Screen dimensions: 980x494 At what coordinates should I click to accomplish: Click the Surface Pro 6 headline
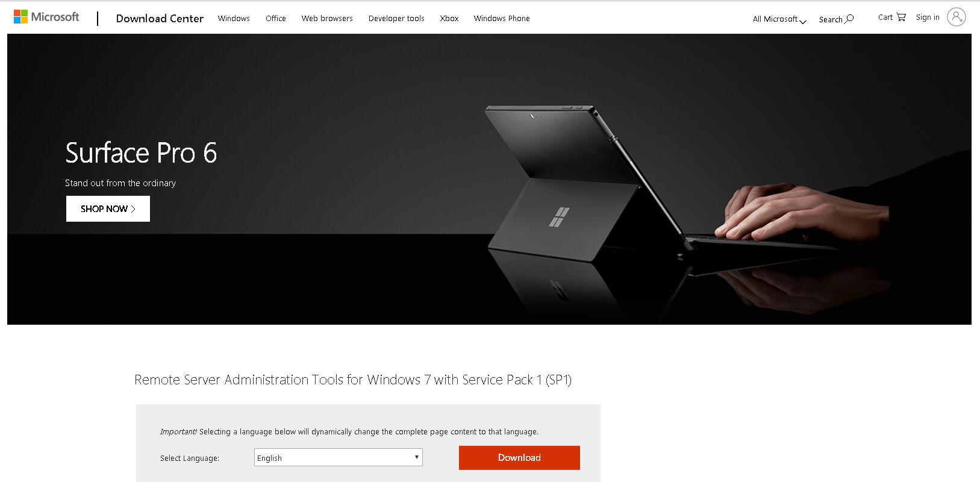(141, 152)
